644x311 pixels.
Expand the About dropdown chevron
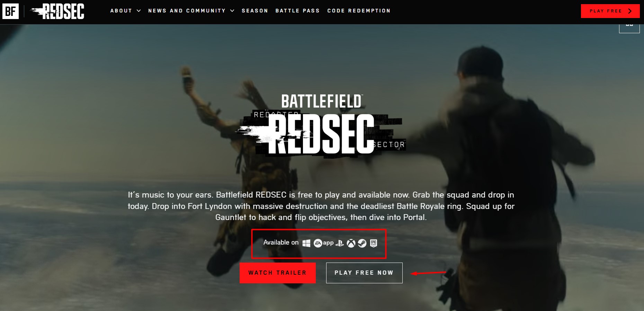[138, 11]
